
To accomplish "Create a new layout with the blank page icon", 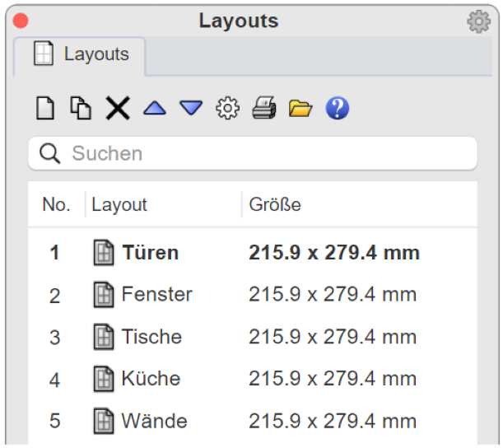I will pyautogui.click(x=45, y=108).
